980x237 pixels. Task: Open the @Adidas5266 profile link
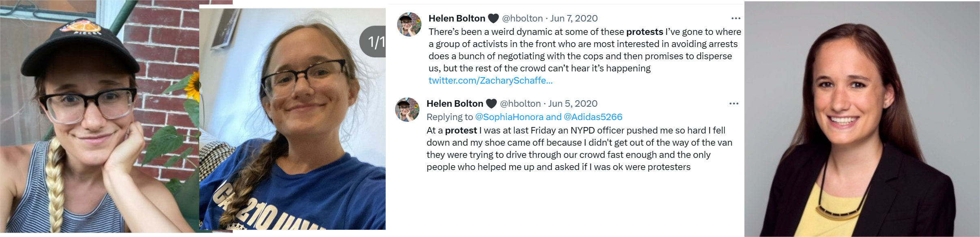pos(593,117)
